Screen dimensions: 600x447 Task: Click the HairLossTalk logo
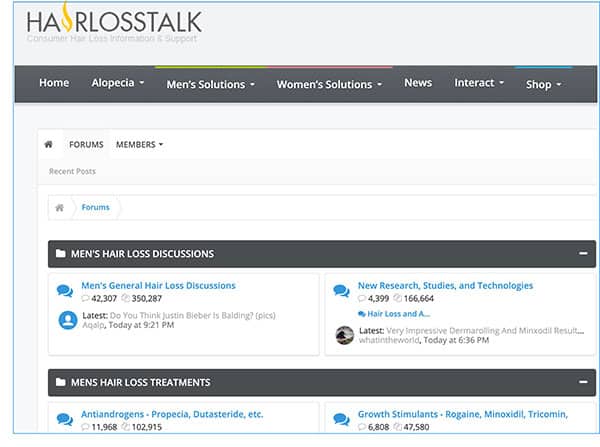pos(114,22)
